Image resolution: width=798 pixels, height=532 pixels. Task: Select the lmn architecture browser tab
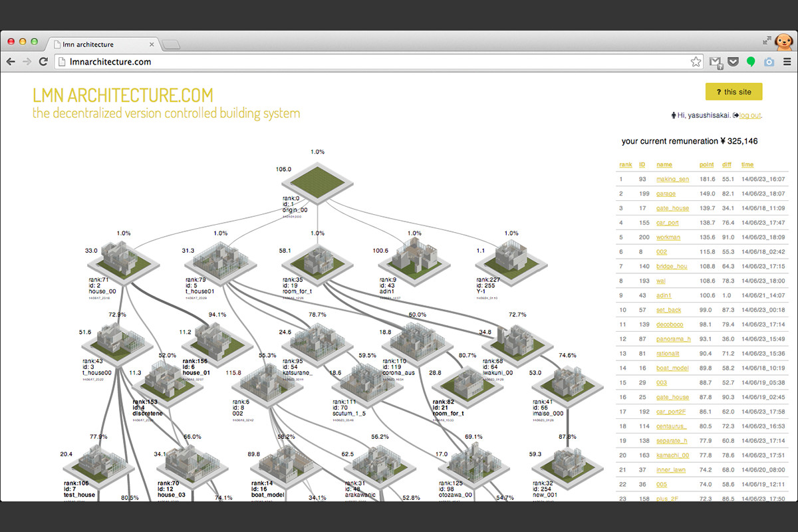(x=103, y=45)
